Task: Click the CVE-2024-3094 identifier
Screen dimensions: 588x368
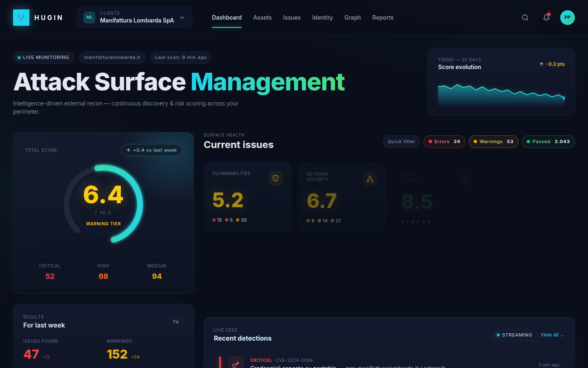Action: (x=294, y=360)
